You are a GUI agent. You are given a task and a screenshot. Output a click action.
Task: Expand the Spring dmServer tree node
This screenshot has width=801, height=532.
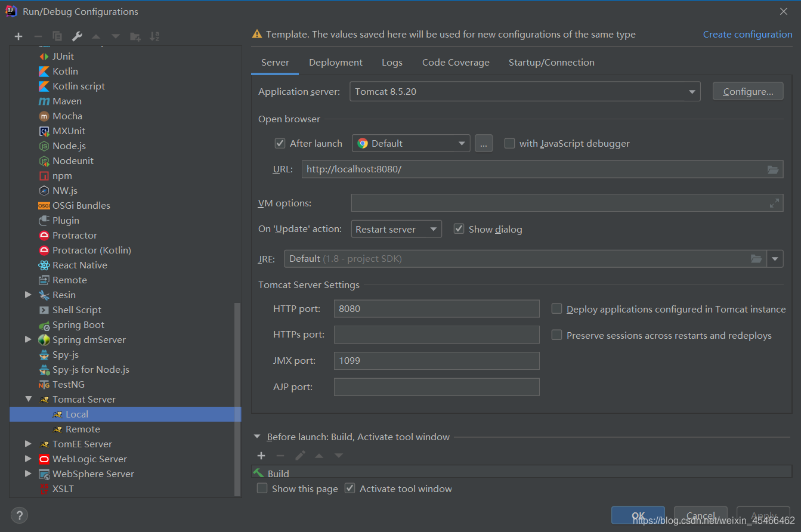click(x=28, y=339)
